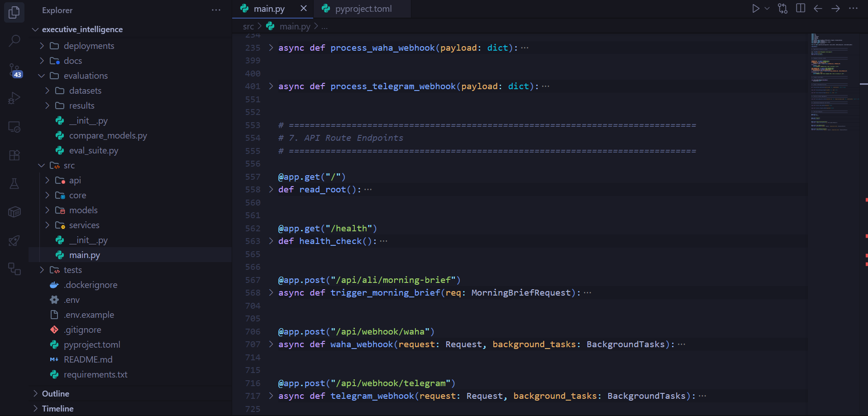
Task: Click the main.py breadcrumb segment
Action: tap(295, 27)
